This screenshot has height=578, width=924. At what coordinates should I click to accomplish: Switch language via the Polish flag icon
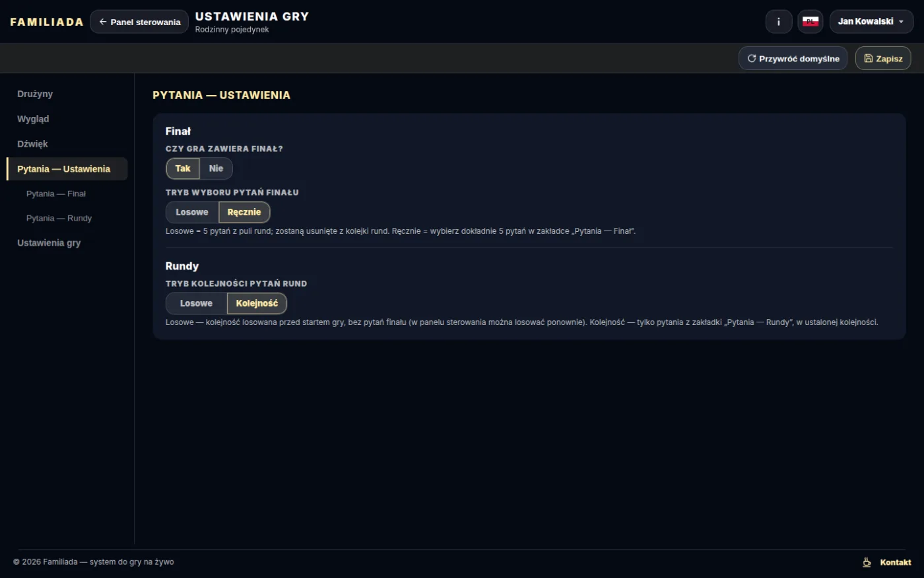click(810, 22)
